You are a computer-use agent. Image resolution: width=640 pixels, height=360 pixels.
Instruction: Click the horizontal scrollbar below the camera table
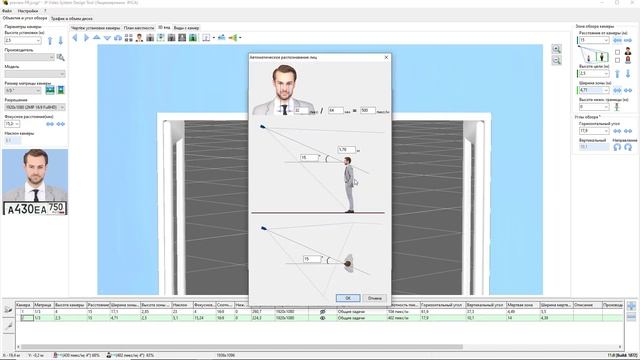242,347
